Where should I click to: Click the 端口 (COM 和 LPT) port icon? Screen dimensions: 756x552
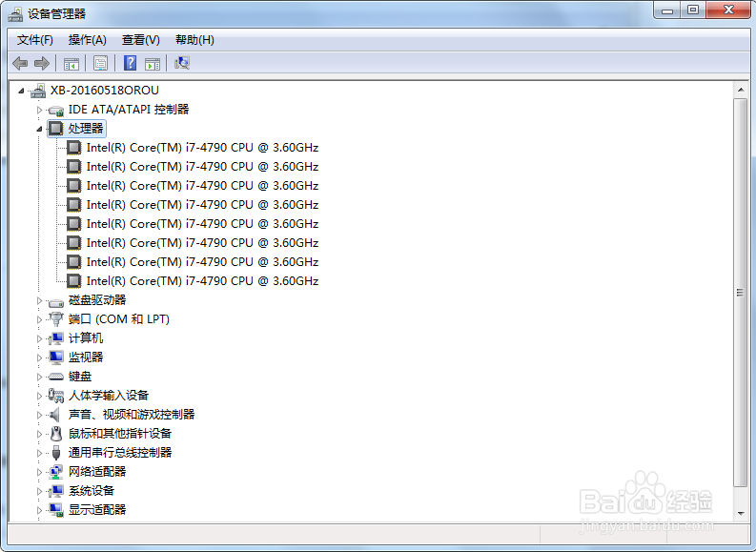point(56,318)
